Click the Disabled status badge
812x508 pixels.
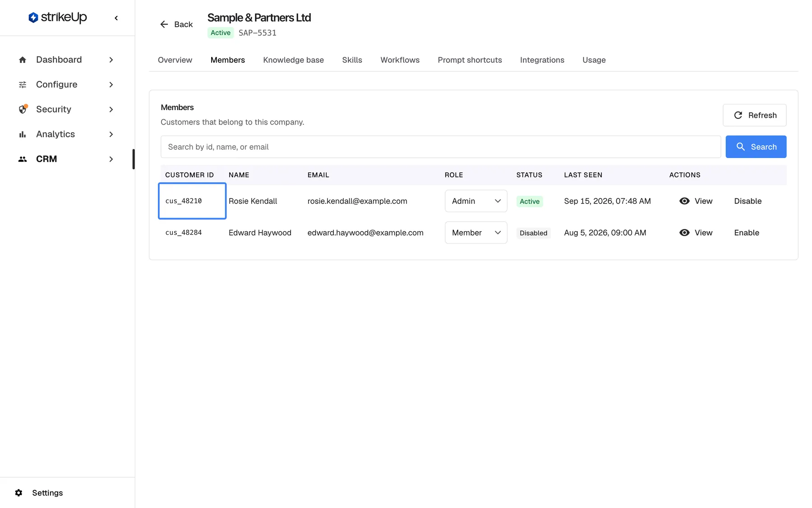[533, 233]
